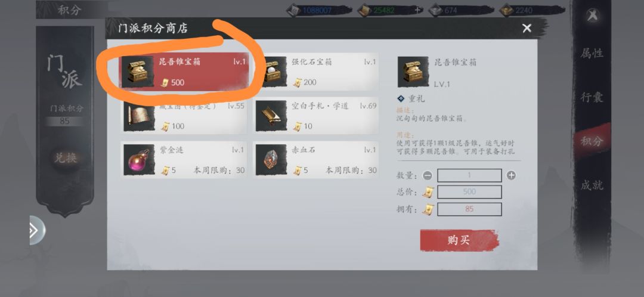Screen dimensions: 644x297
Task: Close the 门派积分商店 shop dialog
Action: pos(527,28)
